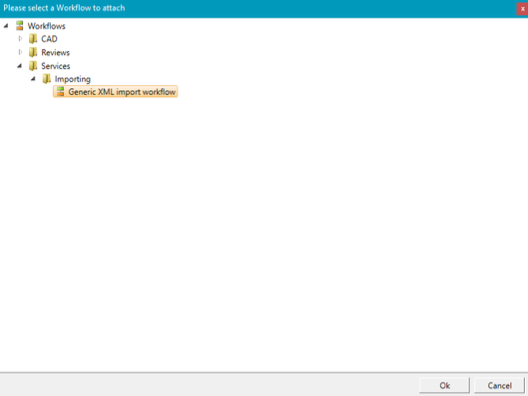Click the Cancel button
The height and width of the screenshot is (396, 528).
(x=499, y=385)
